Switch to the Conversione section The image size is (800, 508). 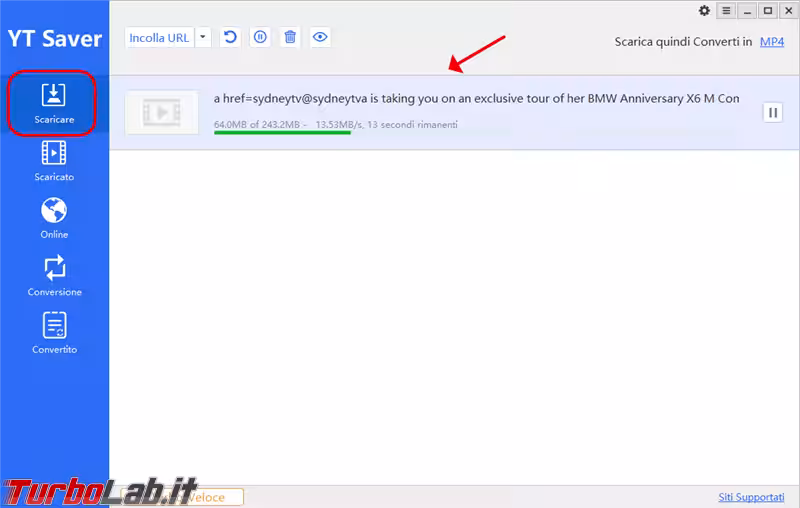pos(54,276)
